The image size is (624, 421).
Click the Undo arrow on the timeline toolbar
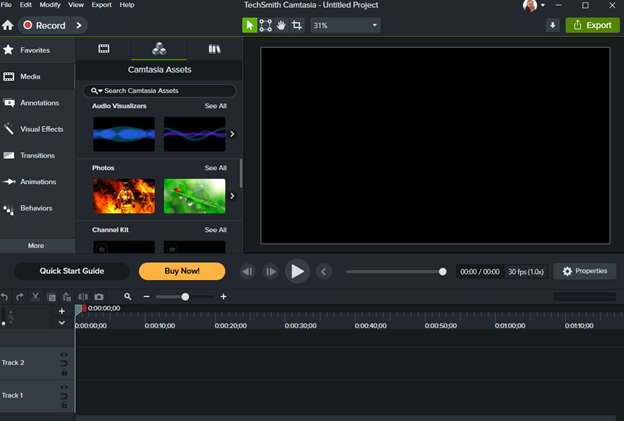tap(5, 297)
